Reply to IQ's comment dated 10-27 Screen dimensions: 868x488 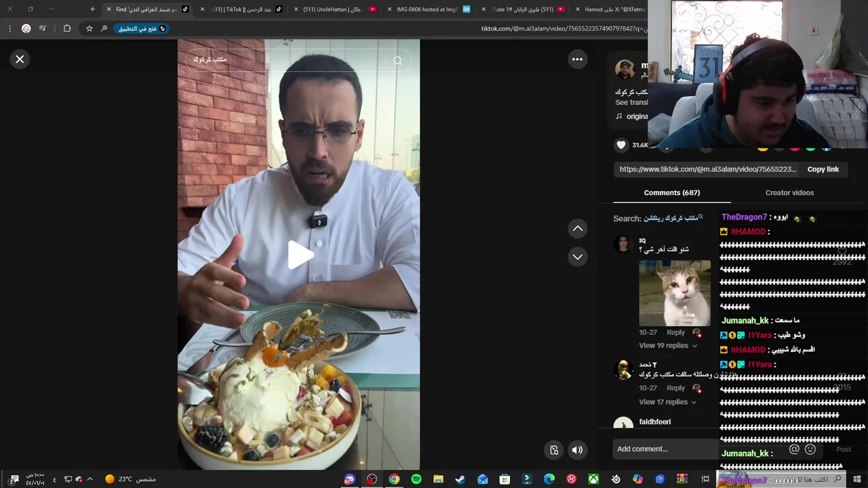pos(675,332)
